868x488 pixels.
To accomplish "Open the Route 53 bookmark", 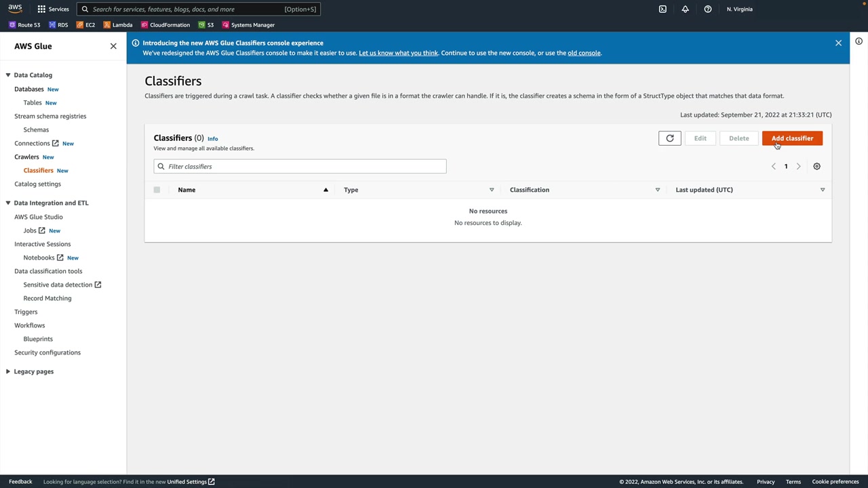I will pyautogui.click(x=24, y=25).
